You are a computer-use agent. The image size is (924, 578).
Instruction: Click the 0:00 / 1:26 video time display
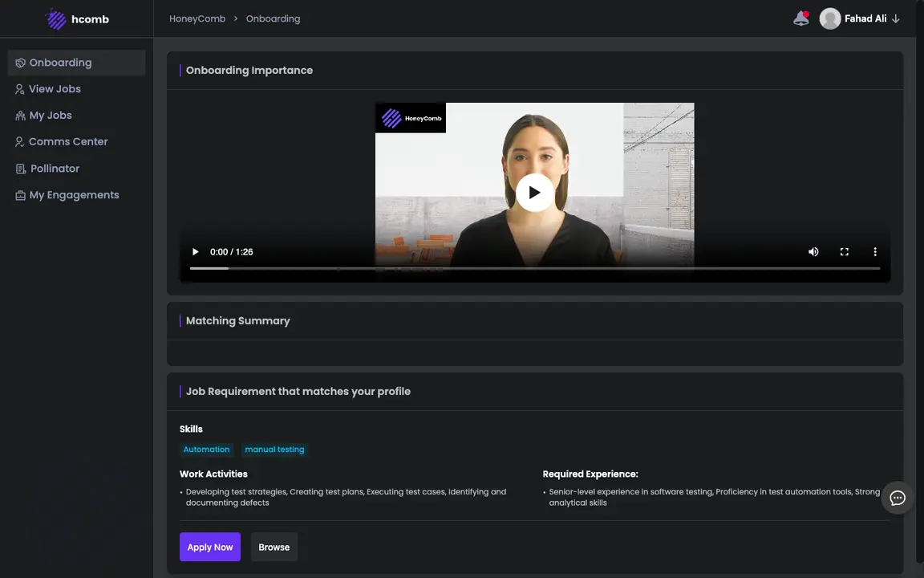[232, 252]
